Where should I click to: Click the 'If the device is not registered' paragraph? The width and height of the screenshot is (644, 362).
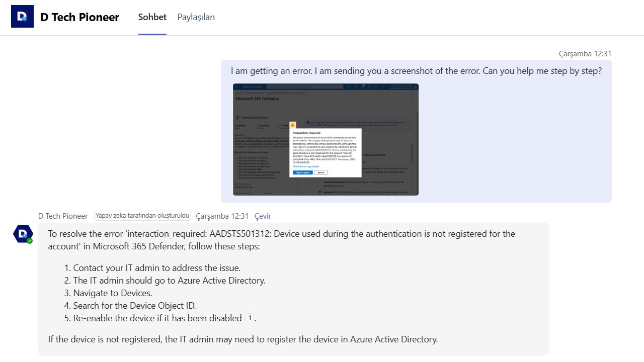243,339
